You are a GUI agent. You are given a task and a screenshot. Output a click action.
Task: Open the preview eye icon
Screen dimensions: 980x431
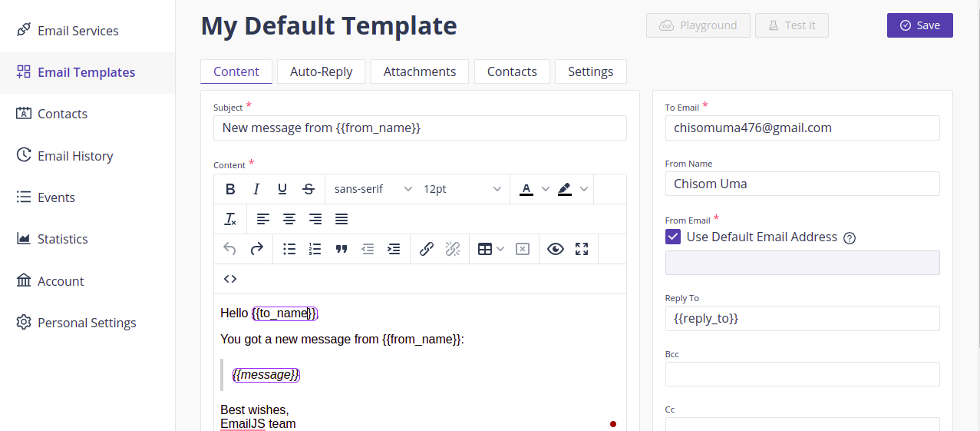556,249
